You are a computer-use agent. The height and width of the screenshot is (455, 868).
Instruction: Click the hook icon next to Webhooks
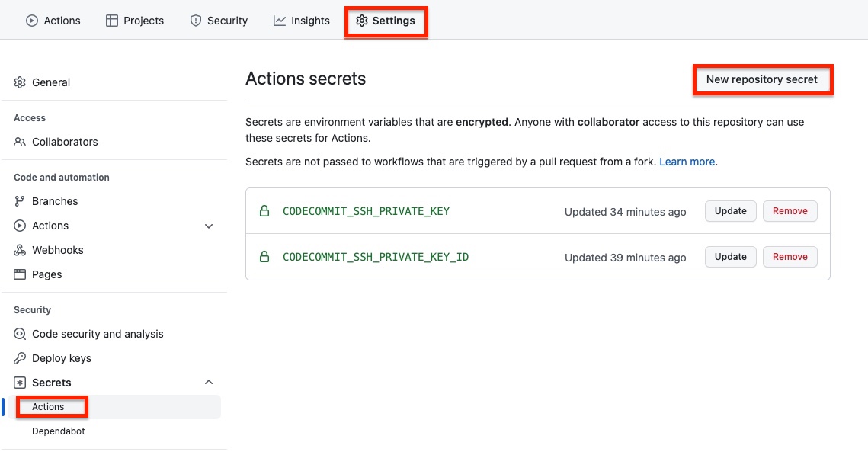[x=20, y=249]
